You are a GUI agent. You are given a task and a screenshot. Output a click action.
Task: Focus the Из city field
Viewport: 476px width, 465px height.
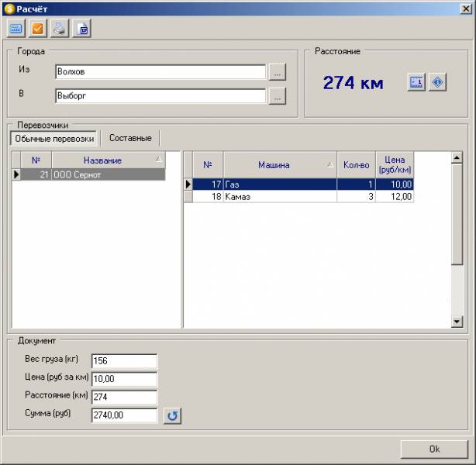(160, 72)
